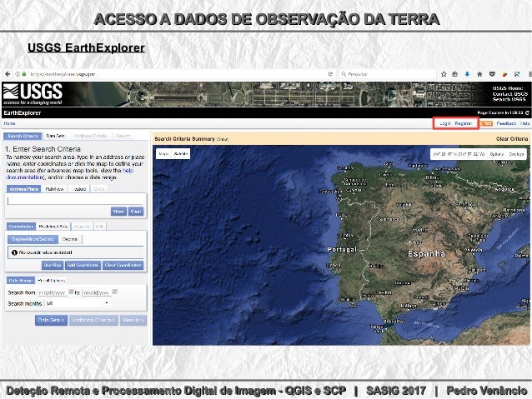Click the Pocket icon in the browser toolbar
This screenshot has height=399, width=532.
(x=492, y=74)
